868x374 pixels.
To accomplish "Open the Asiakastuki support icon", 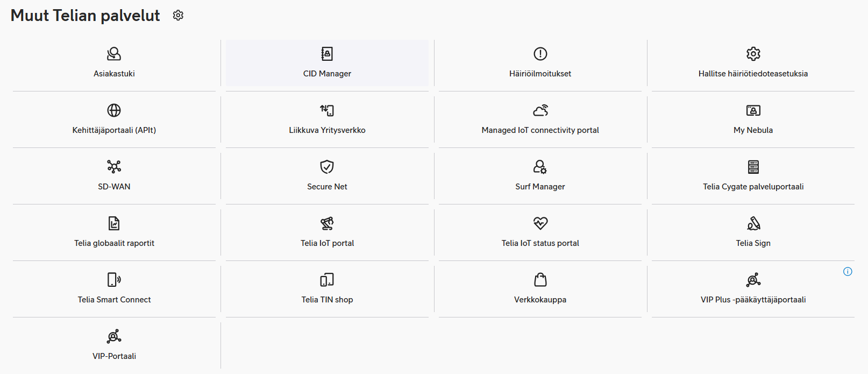I will [x=114, y=54].
